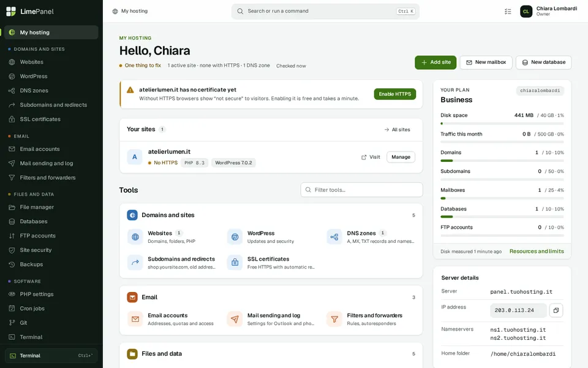This screenshot has height=368, width=588.
Task: Open Websites in the sidebar
Action: [x=51, y=62]
